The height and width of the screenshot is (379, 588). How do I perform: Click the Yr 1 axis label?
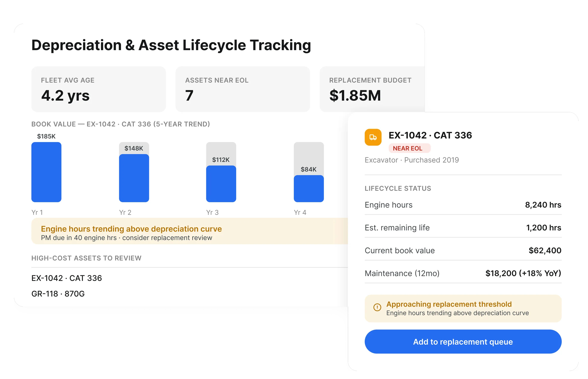click(37, 212)
